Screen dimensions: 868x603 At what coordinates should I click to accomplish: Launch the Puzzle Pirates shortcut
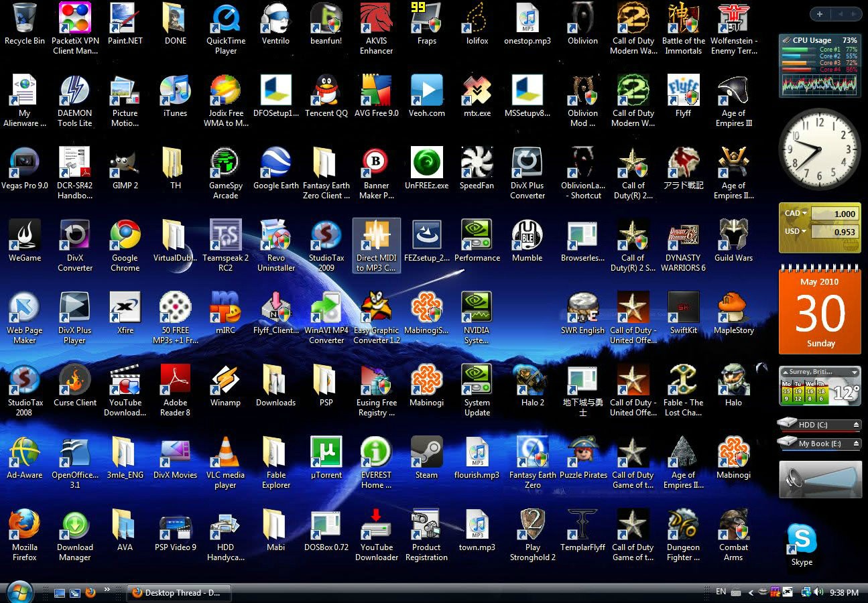pos(583,459)
